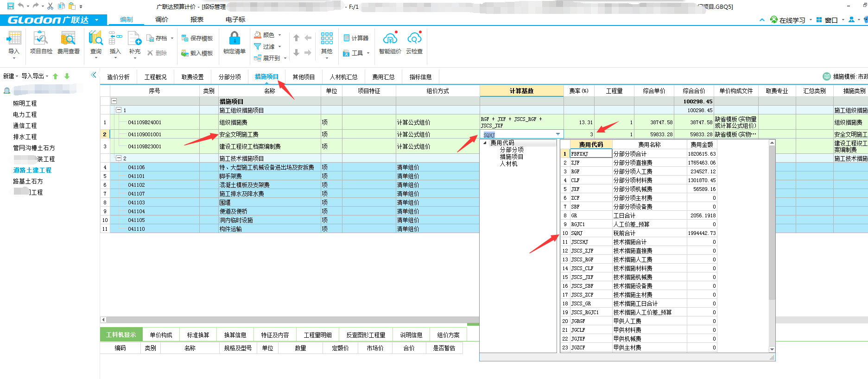Click the copy icon in title bar
This screenshot has width=868, height=379.
[61, 6]
